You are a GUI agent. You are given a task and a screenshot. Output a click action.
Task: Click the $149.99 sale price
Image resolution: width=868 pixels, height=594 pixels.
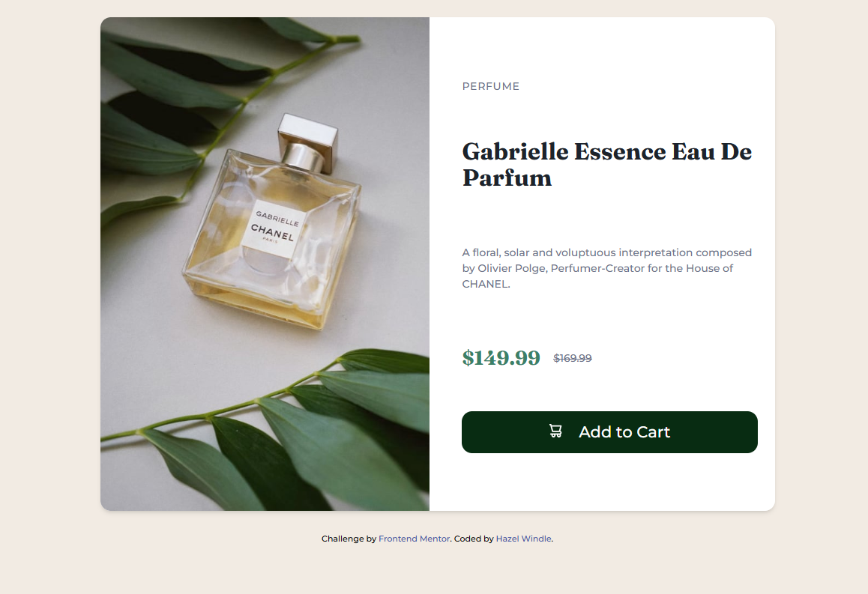point(501,358)
